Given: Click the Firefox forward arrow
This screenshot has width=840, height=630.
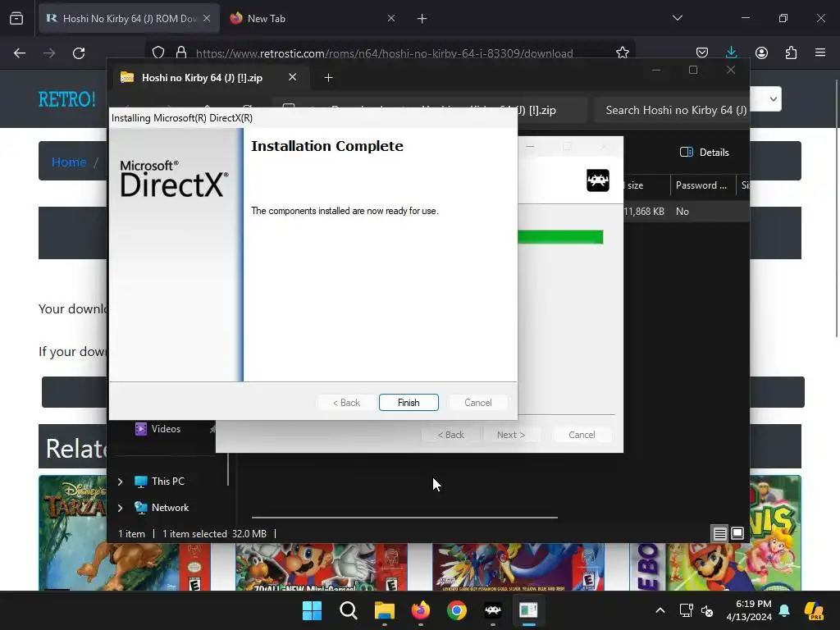Looking at the screenshot, I should [x=49, y=53].
